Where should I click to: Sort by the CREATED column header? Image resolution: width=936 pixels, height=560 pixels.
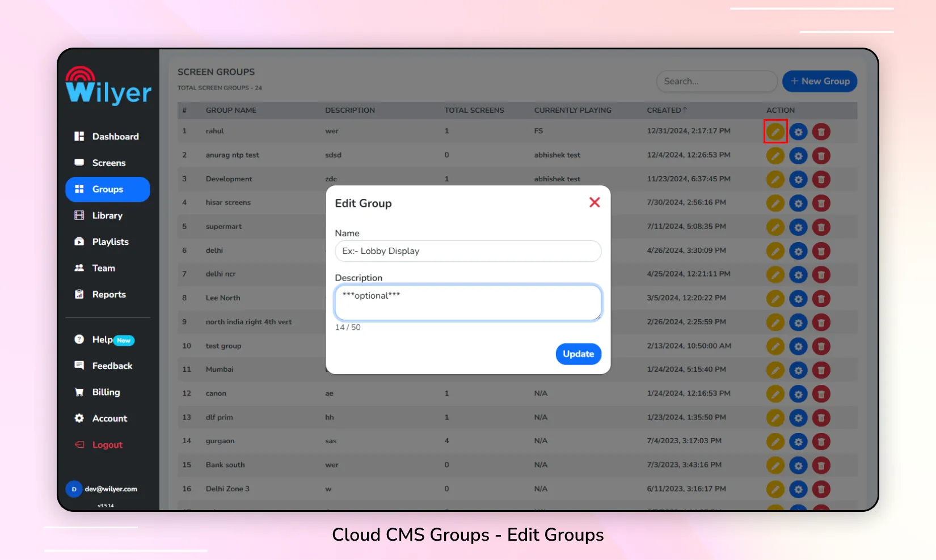pos(667,111)
